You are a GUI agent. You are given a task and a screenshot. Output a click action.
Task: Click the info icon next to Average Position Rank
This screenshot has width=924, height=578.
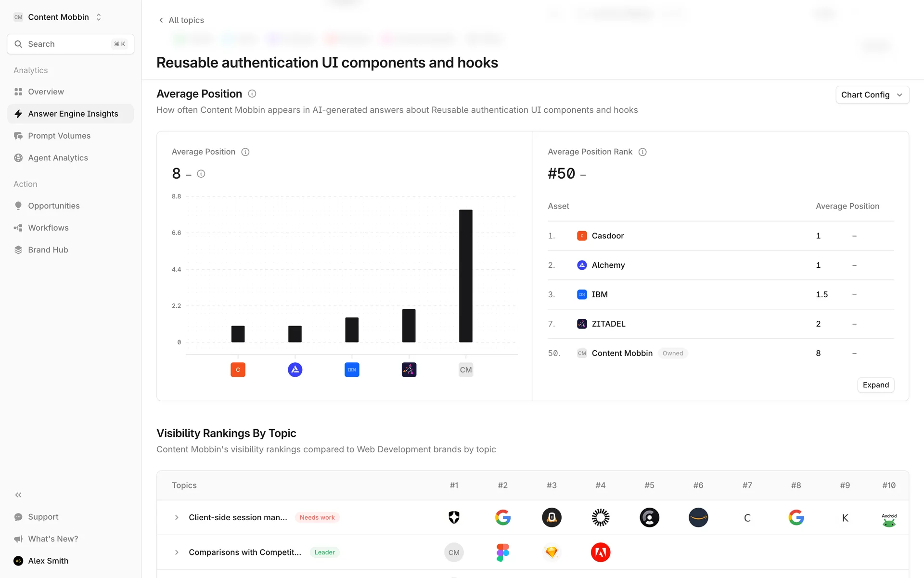[642, 152]
